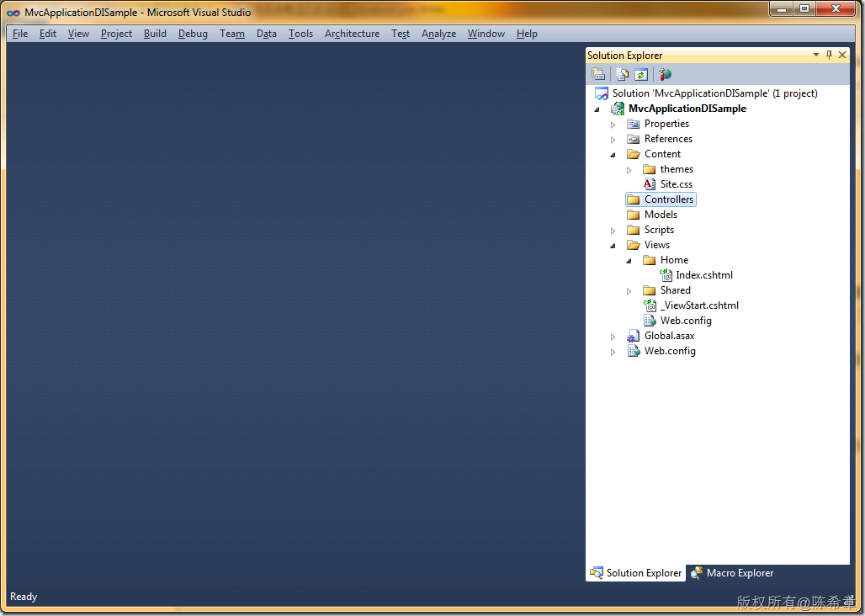Collapse the Home folder arrow
The height and width of the screenshot is (616, 865).
(x=629, y=261)
